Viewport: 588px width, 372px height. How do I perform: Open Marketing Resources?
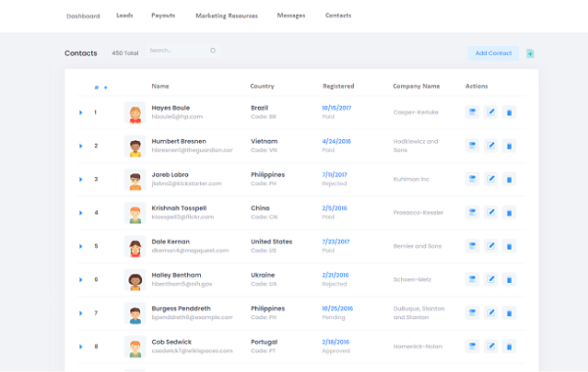pyautogui.click(x=226, y=16)
